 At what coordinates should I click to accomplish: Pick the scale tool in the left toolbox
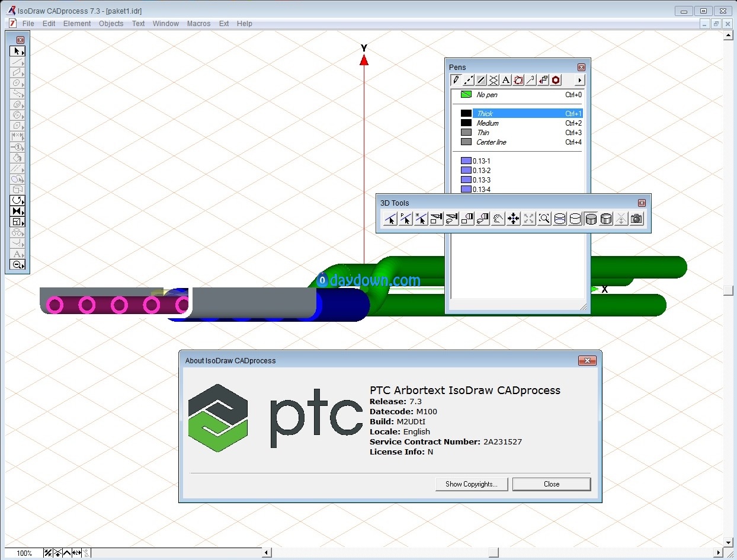tap(18, 222)
